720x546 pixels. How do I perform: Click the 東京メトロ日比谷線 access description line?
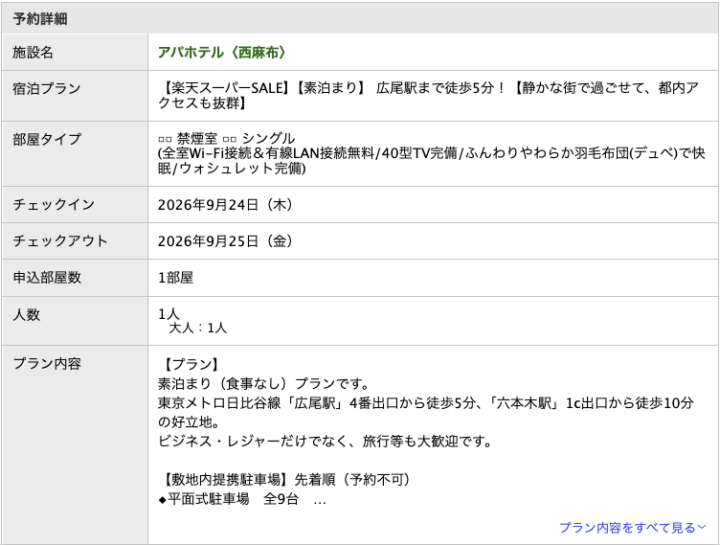pos(426,412)
